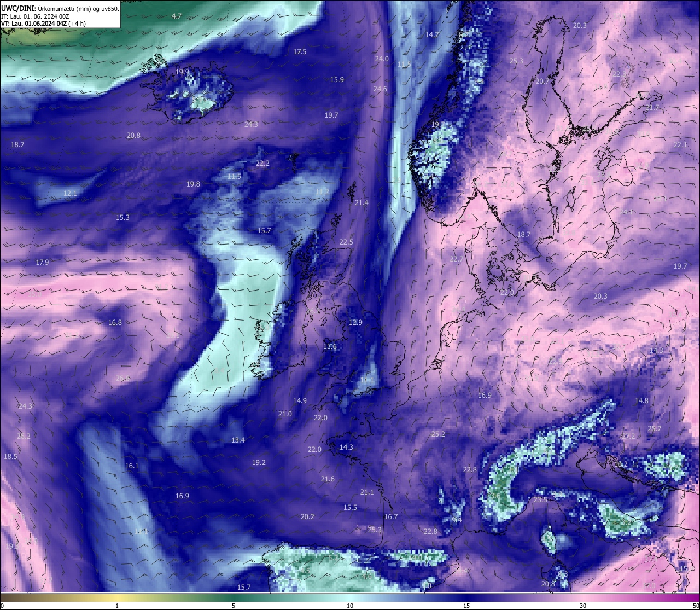Click the 21.4 value north of Scotland
Screen dimensions: 700x610
coord(361,203)
